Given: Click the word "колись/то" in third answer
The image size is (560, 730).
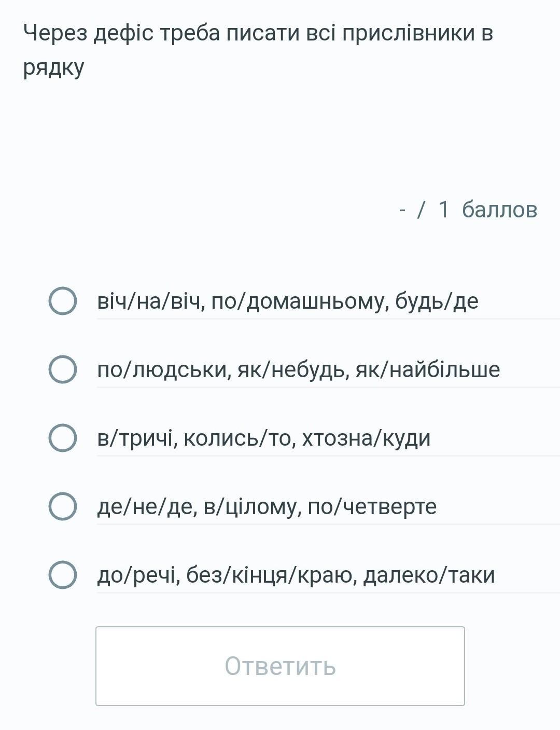Looking at the screenshot, I should (x=239, y=438).
